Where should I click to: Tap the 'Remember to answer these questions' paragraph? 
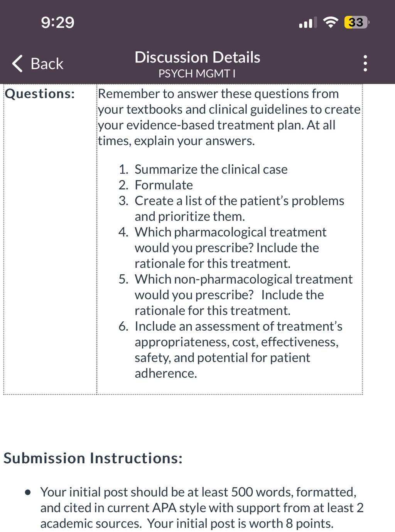click(x=229, y=117)
